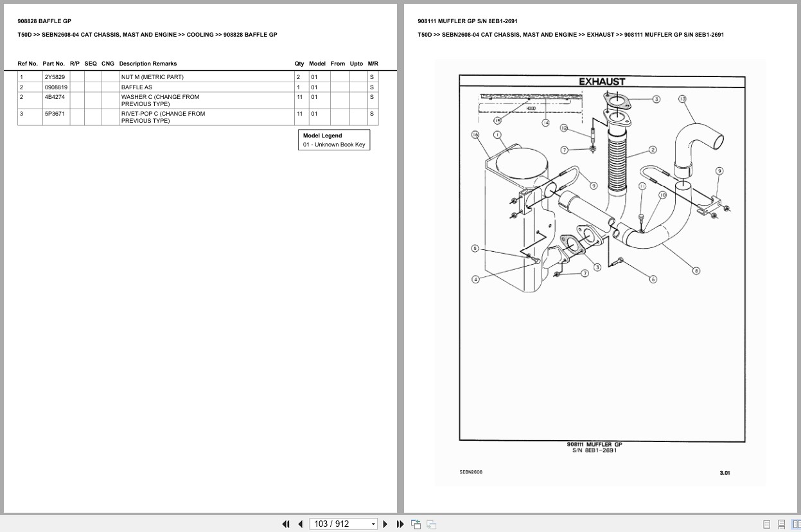Click callout 13 on the exhaust diagram

coord(682,99)
